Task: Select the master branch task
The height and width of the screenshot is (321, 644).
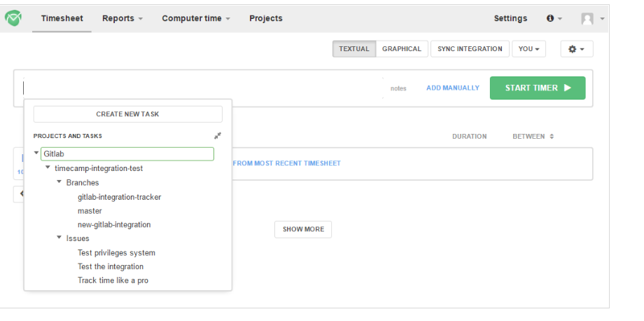Action: click(90, 211)
